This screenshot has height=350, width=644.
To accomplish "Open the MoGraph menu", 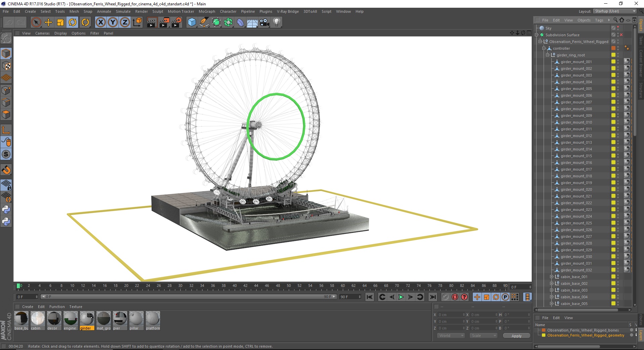I will point(207,11).
